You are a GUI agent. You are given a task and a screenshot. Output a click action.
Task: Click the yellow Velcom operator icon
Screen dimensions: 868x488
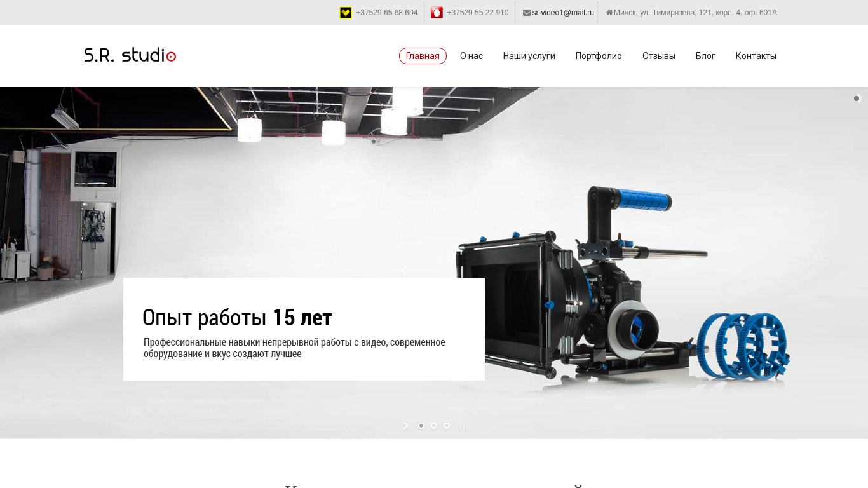[x=346, y=13]
